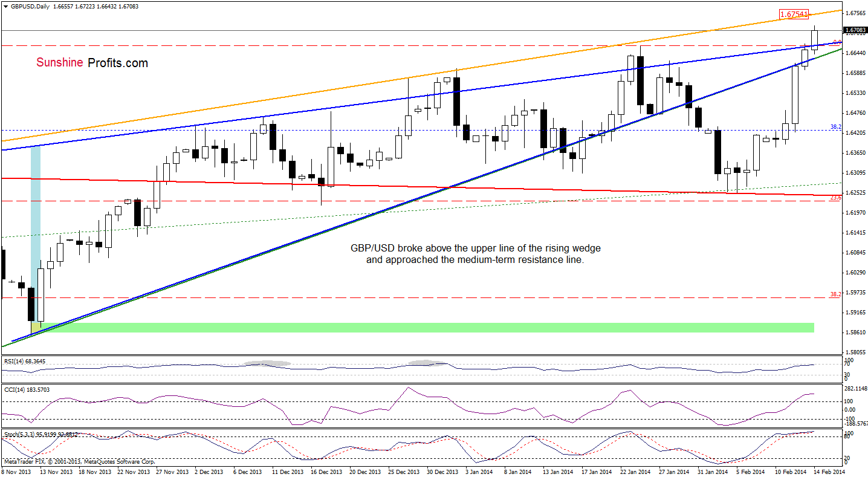Click the CCI axis value -188.5767

point(855,424)
